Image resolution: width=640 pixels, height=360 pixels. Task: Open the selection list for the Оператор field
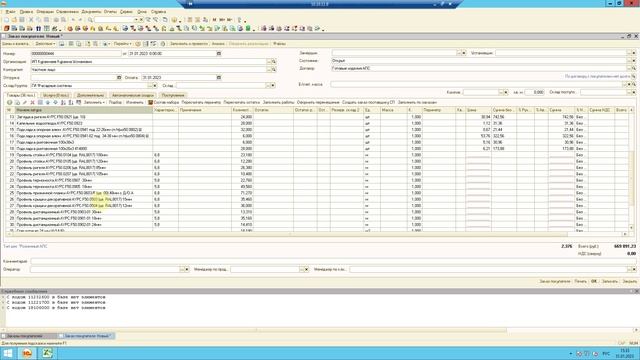pos(182,269)
